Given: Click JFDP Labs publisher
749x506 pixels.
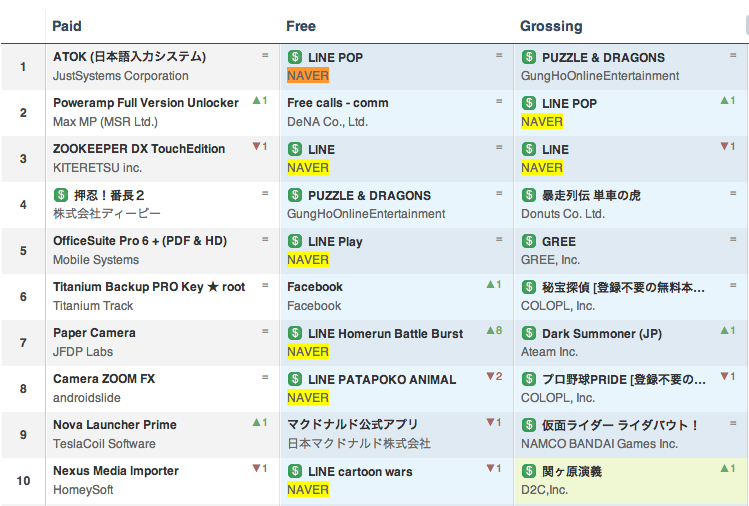Looking at the screenshot, I should (x=83, y=352).
